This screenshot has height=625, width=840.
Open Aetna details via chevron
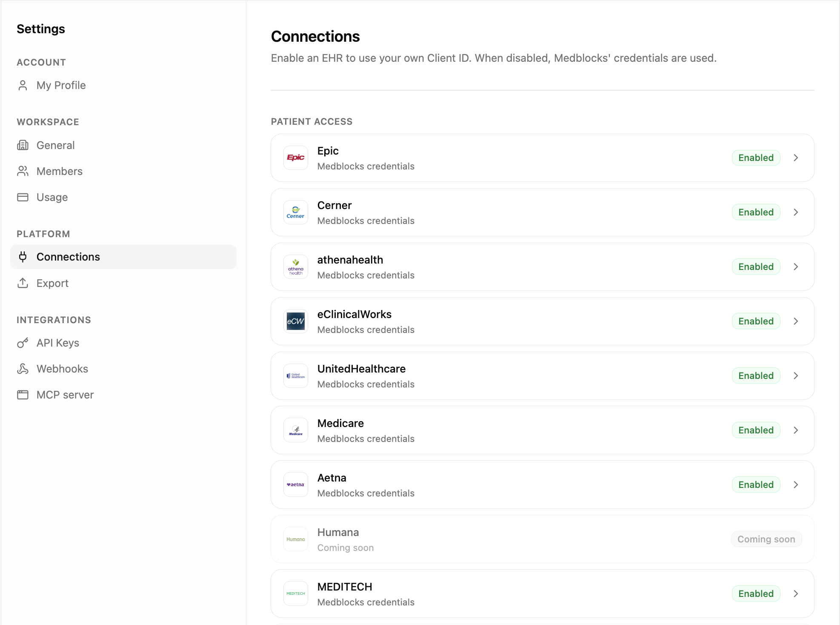pos(796,485)
